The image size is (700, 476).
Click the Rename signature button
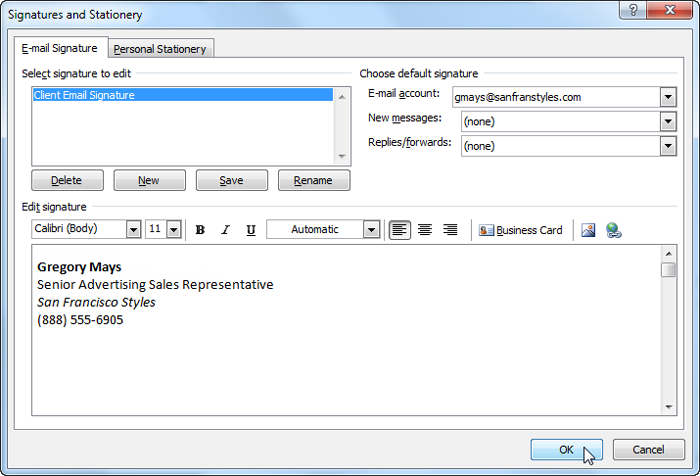(313, 181)
